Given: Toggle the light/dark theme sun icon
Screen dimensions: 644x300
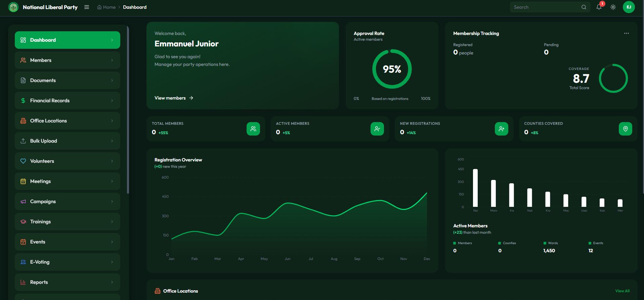Looking at the screenshot, I should (x=613, y=7).
